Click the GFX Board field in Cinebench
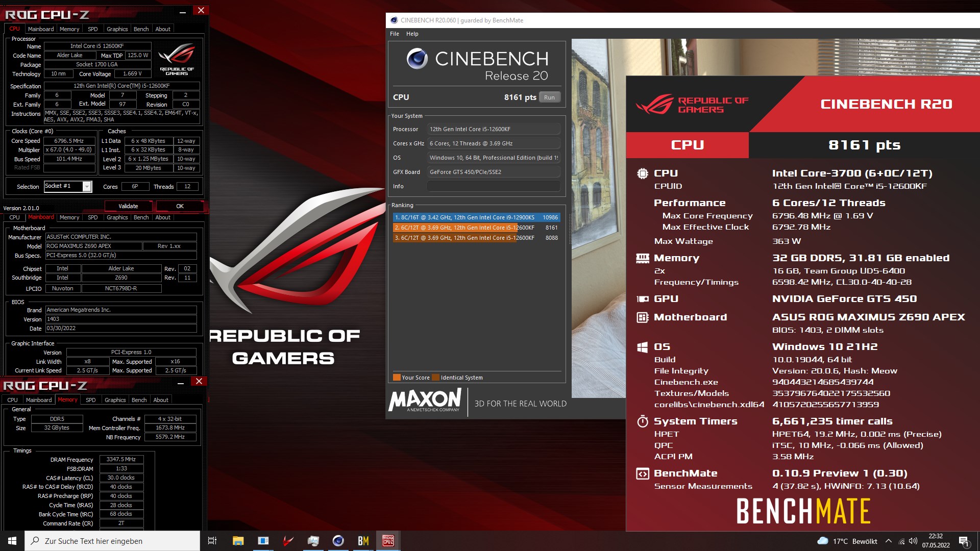The width and height of the screenshot is (980, 551). [x=494, y=172]
